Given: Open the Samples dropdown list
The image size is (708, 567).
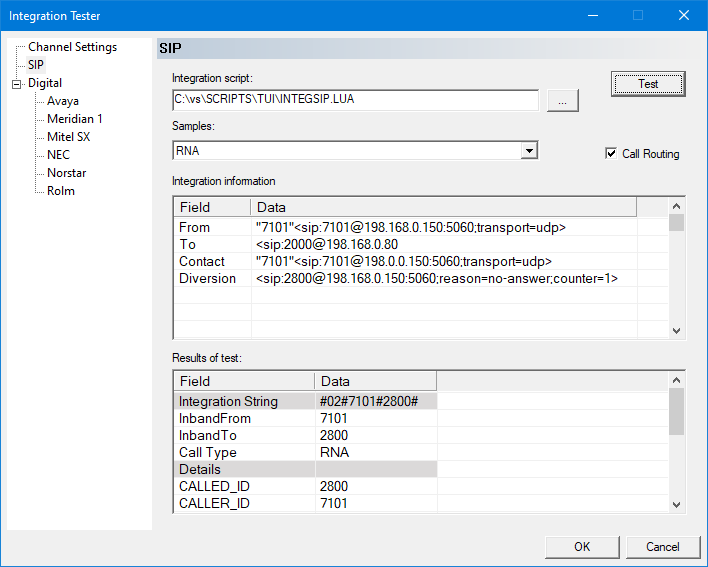Looking at the screenshot, I should (529, 151).
